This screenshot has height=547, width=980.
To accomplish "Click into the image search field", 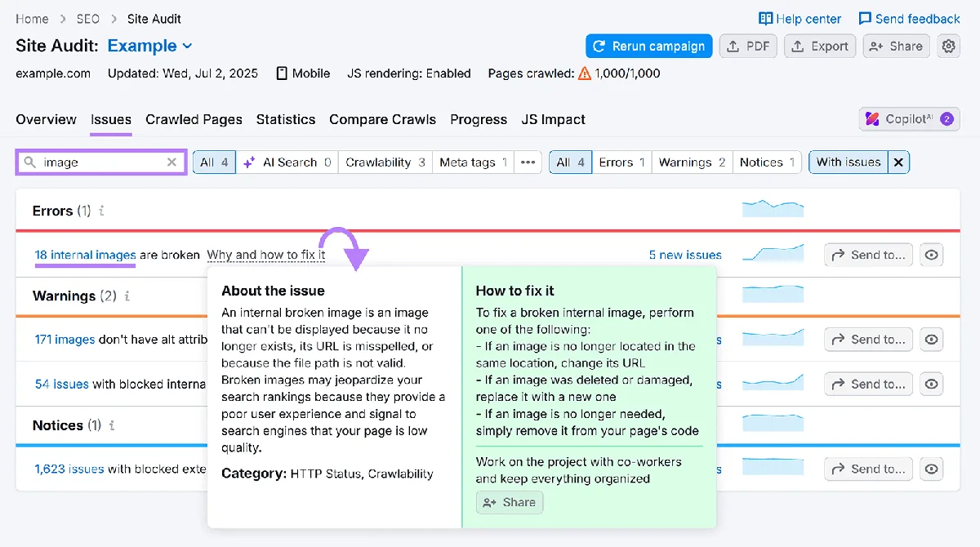I will 101,162.
